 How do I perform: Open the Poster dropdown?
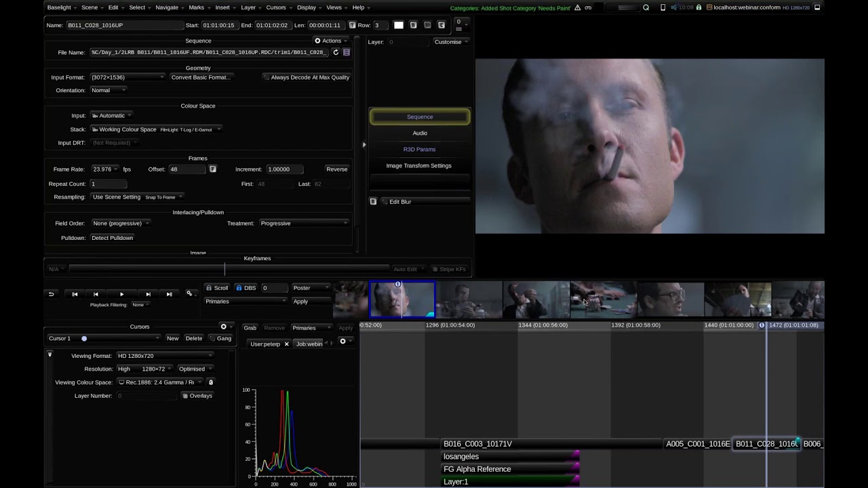pyautogui.click(x=311, y=288)
